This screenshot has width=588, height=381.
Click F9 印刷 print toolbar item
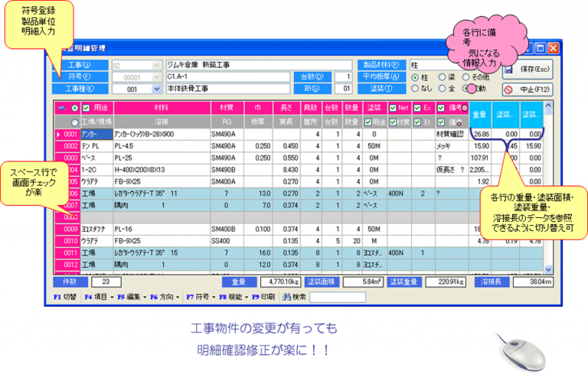263,297
